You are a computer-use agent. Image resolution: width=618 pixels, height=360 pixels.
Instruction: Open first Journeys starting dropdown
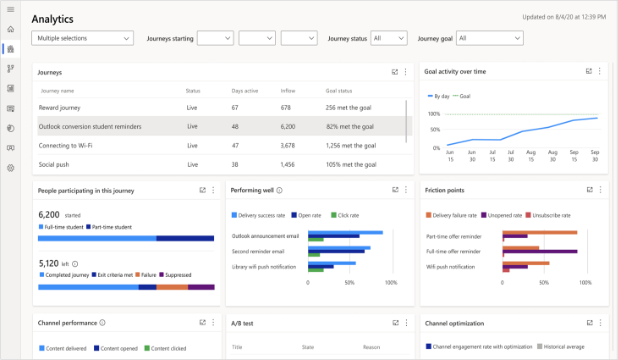point(215,38)
